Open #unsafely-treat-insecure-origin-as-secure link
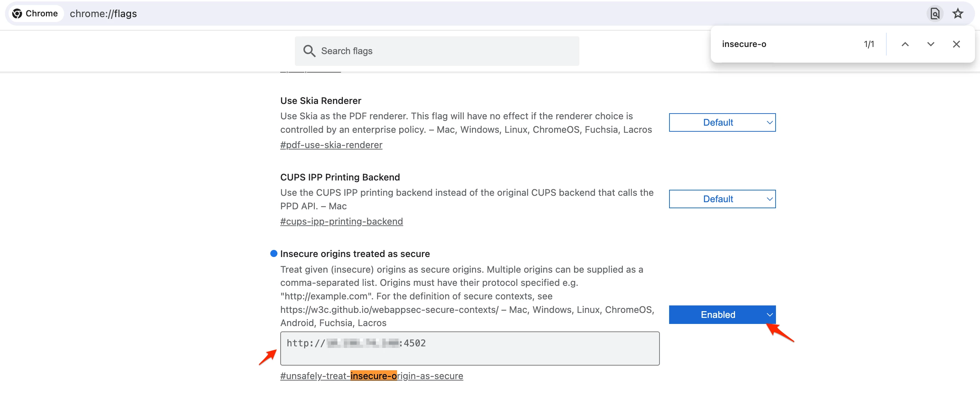980x393 pixels. tap(371, 376)
